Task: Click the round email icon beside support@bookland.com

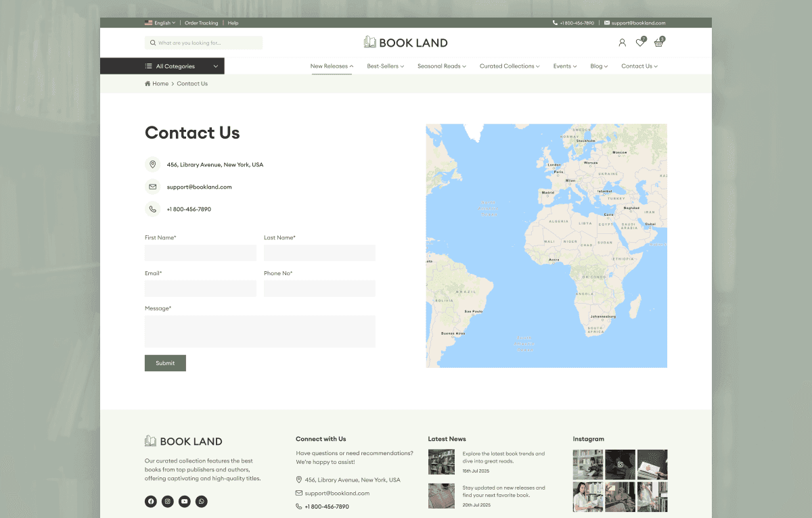Action: (x=153, y=187)
